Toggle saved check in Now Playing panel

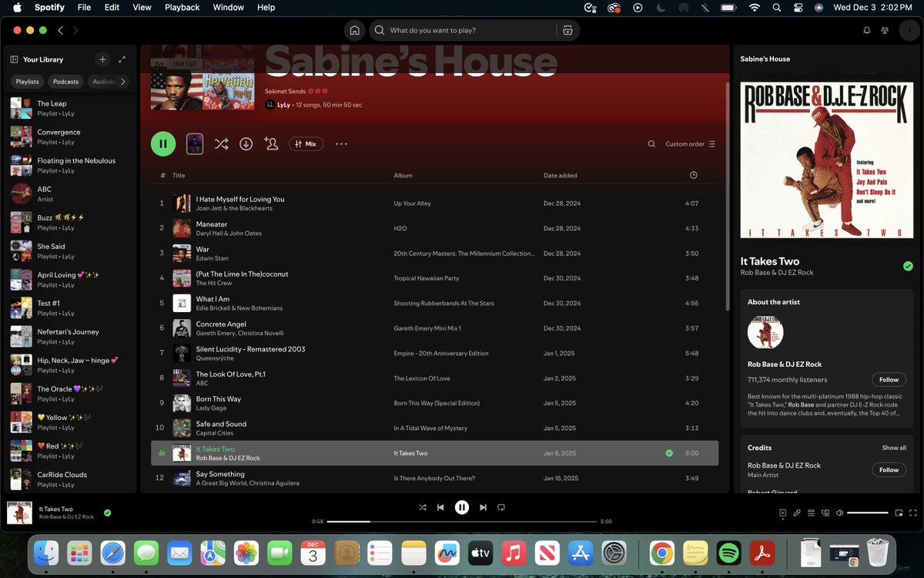point(908,266)
